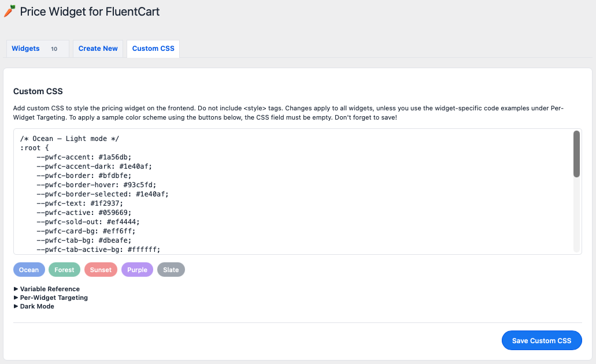Screen dimensions: 596x364
Task: Open the Widgets tab
Action: tap(38, 49)
